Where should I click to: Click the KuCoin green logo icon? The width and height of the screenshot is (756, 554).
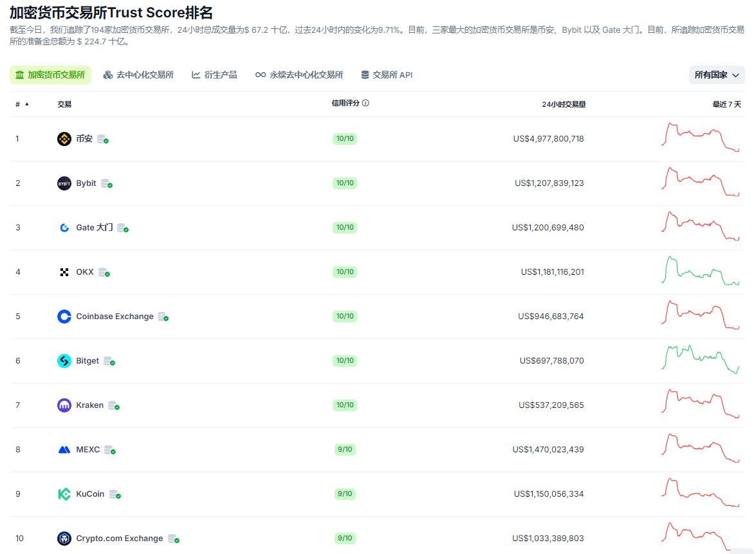[64, 494]
